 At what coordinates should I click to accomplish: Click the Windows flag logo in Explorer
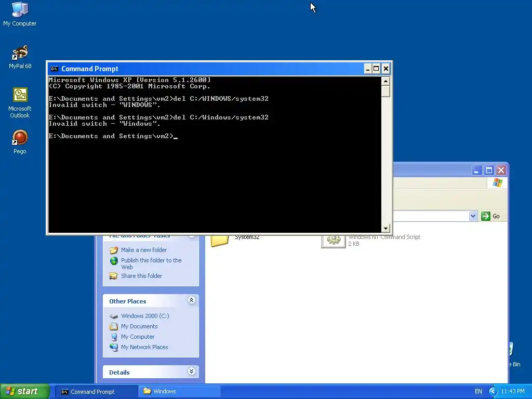497,183
